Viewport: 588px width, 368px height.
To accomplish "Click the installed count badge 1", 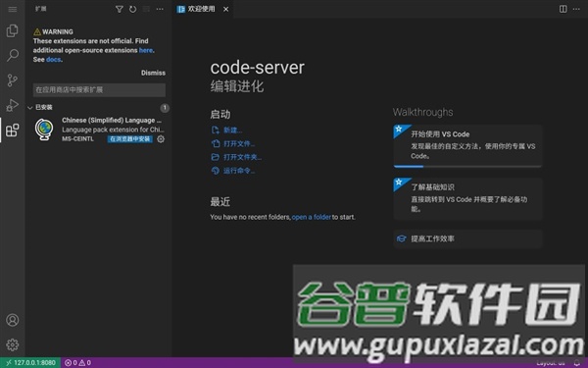I will [x=165, y=108].
